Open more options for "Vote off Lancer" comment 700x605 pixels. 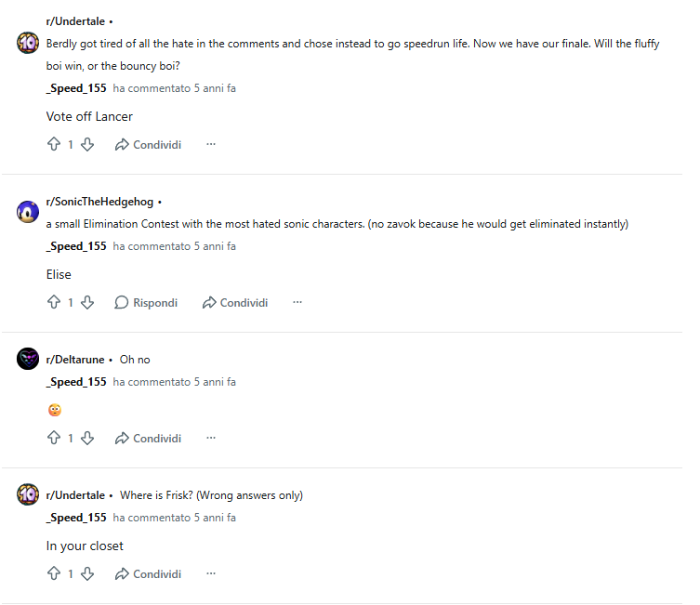click(x=211, y=145)
